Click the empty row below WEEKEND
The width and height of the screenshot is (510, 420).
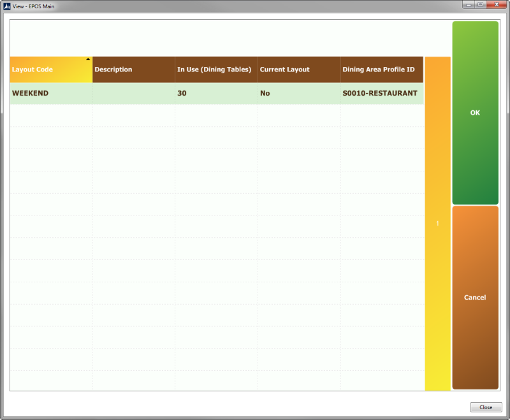click(x=216, y=115)
